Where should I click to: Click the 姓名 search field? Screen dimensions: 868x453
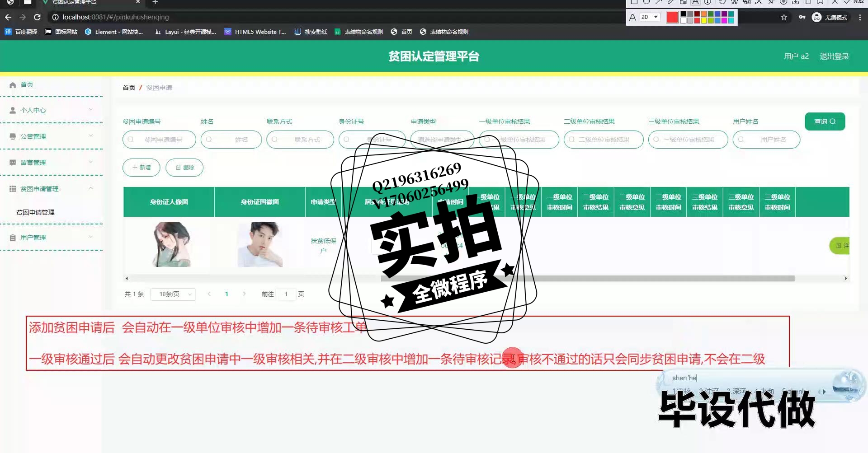(x=231, y=140)
